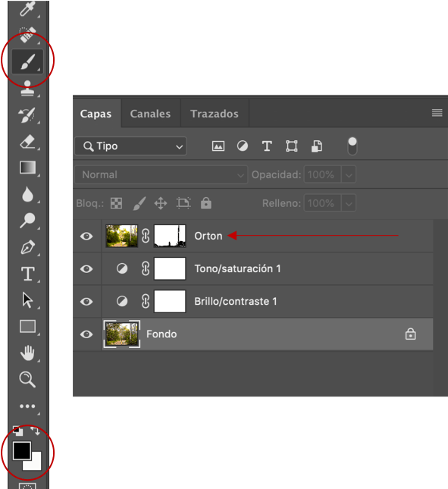Hide the Fondo layer
The image size is (448, 489).
pos(86,334)
